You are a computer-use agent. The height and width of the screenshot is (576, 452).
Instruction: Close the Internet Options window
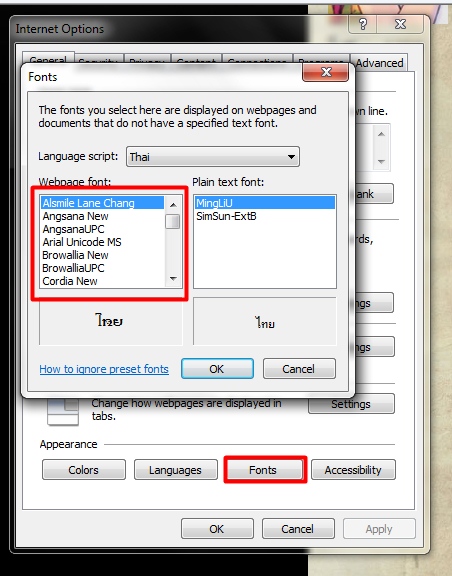401,24
